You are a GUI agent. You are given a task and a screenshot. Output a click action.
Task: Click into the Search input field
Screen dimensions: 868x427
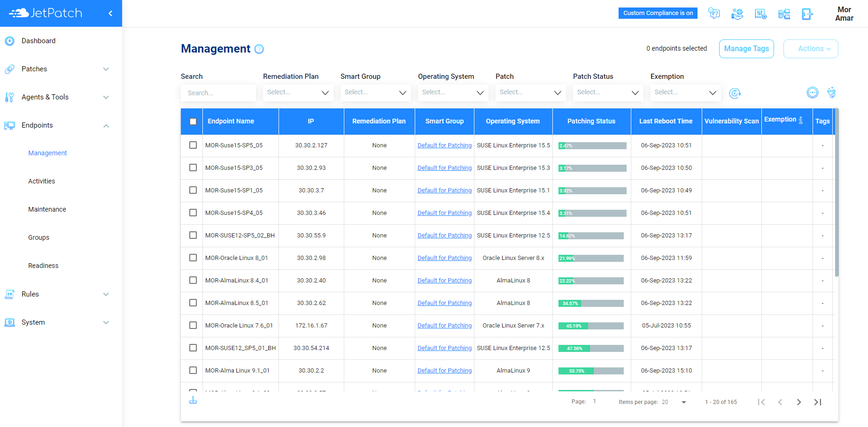coord(218,93)
